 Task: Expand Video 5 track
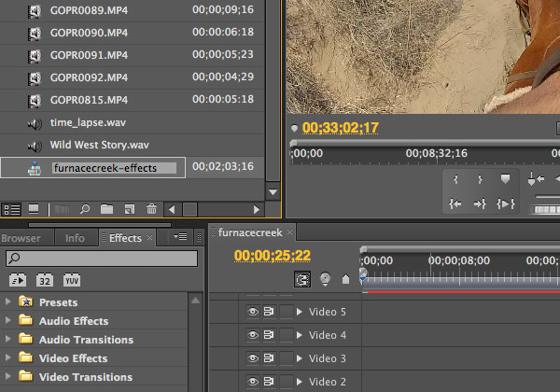point(300,312)
